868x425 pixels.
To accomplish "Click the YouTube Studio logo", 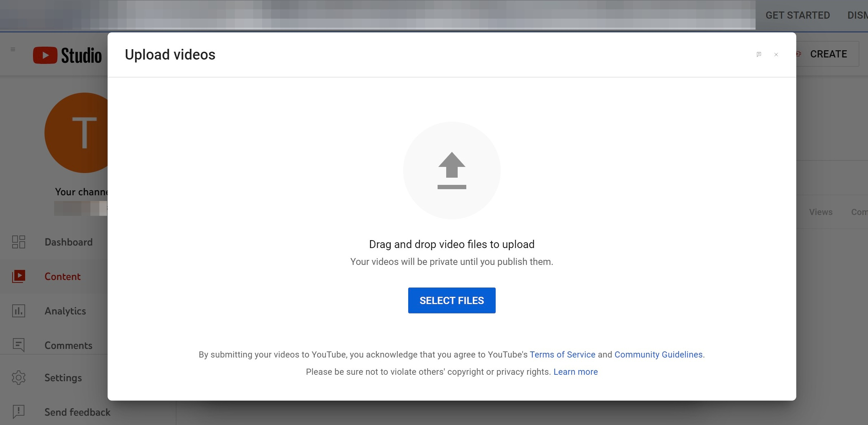I will (x=67, y=55).
